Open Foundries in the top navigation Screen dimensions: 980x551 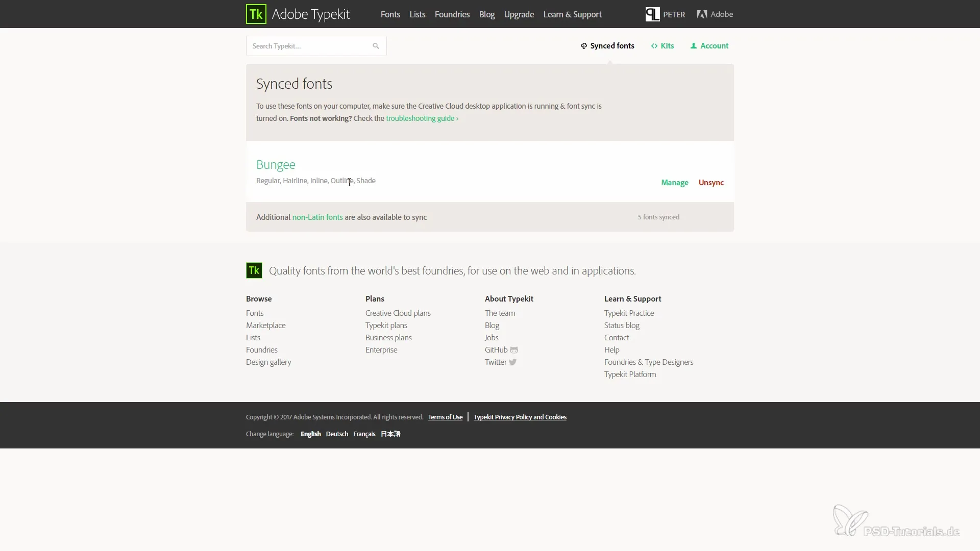(x=452, y=14)
